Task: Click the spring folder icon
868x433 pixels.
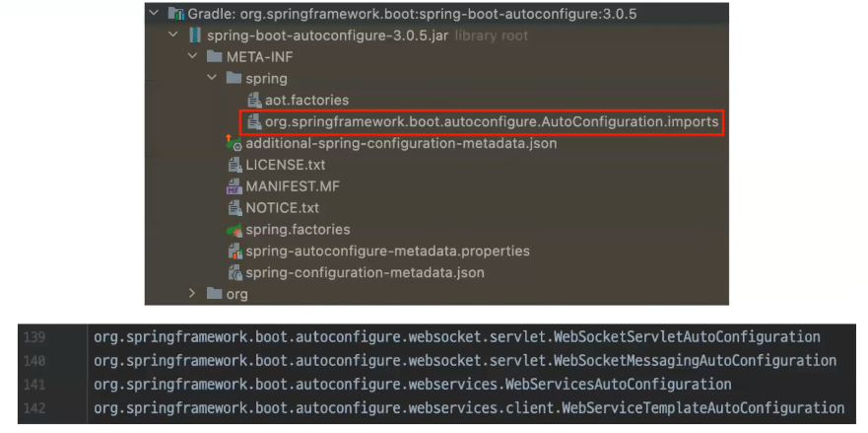Action: coord(234,78)
